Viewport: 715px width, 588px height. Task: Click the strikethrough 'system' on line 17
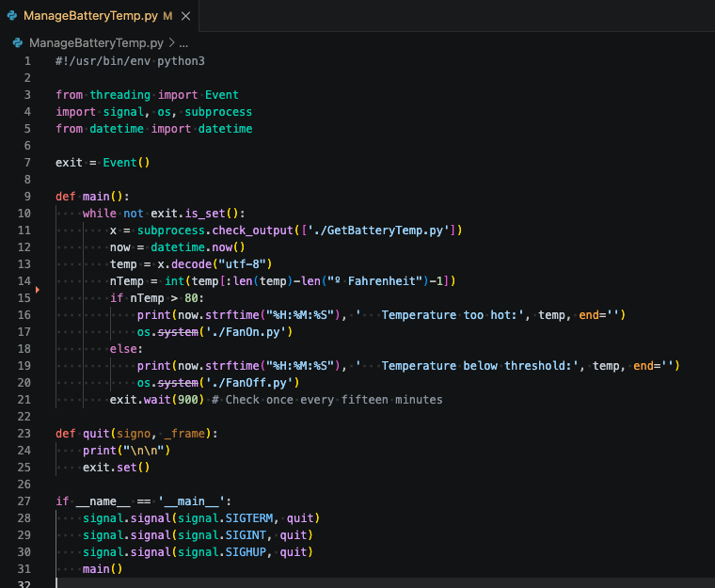178,332
